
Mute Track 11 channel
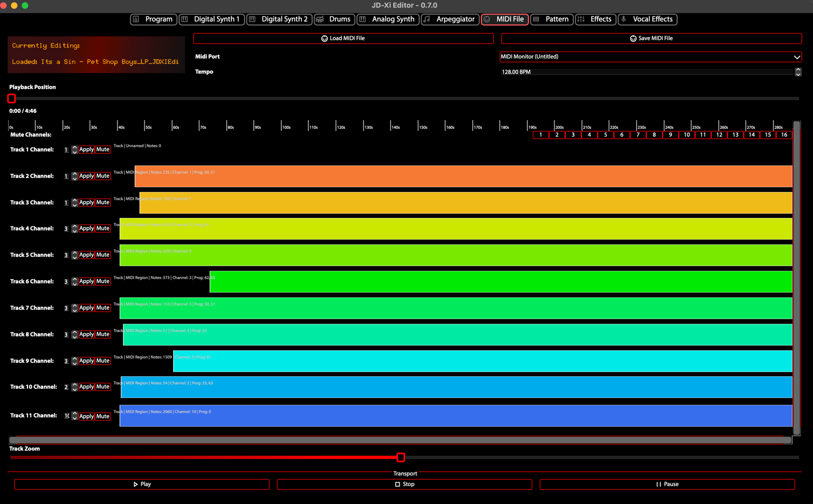click(x=103, y=416)
